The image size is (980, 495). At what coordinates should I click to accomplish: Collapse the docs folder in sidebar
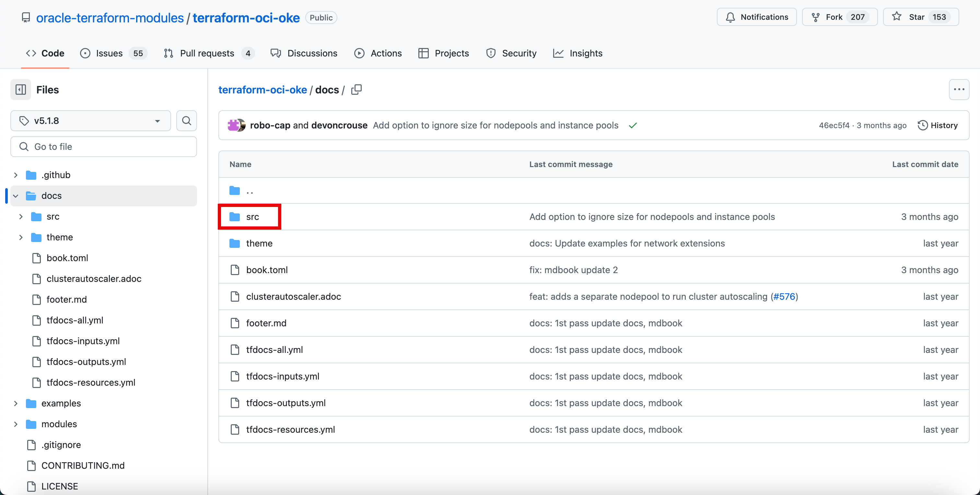click(x=16, y=196)
